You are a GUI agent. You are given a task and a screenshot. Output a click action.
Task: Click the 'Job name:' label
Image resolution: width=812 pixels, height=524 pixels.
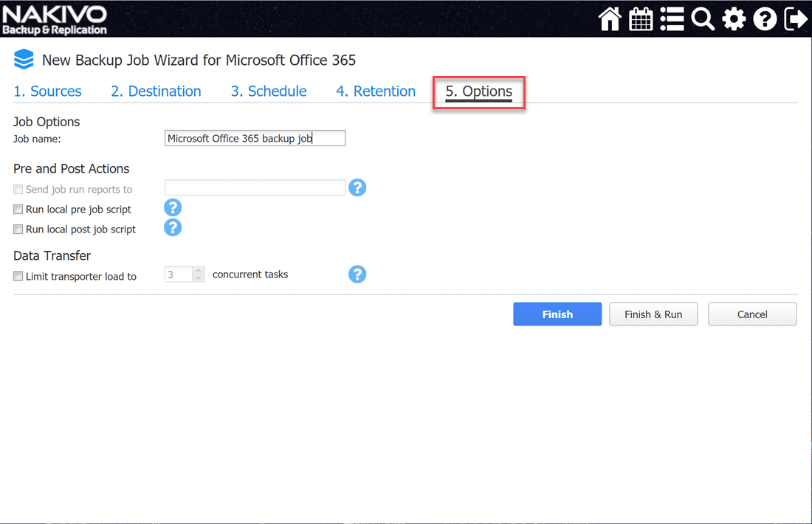tap(38, 139)
